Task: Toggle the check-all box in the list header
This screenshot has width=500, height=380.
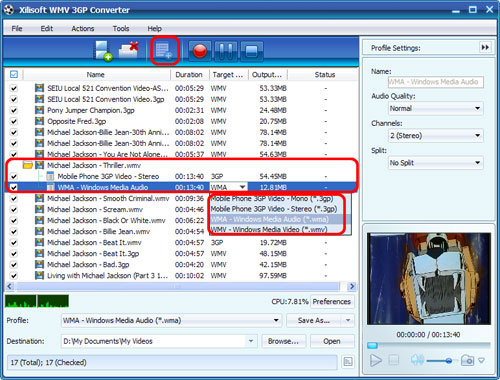Action: coord(14,74)
